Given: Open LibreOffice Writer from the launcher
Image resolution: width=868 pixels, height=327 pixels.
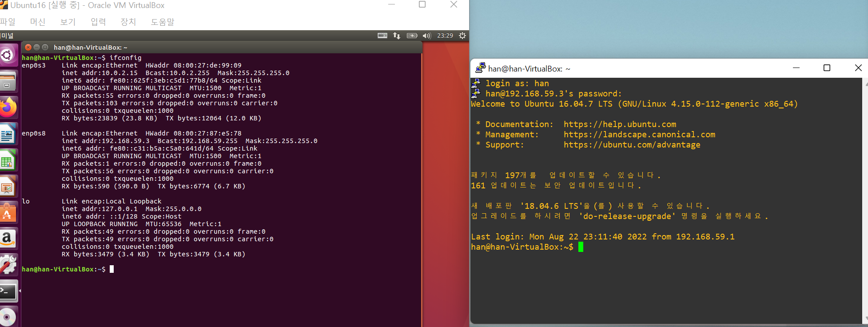Looking at the screenshot, I should 8,134.
